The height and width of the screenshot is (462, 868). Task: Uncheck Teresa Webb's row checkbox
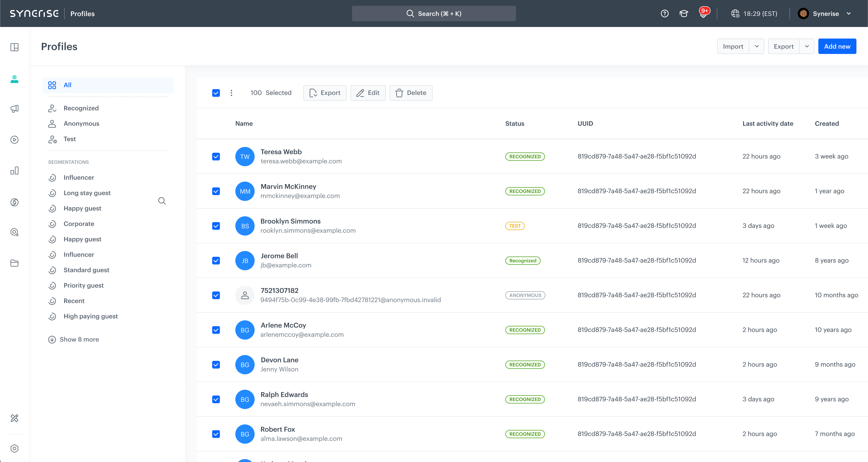coord(216,157)
